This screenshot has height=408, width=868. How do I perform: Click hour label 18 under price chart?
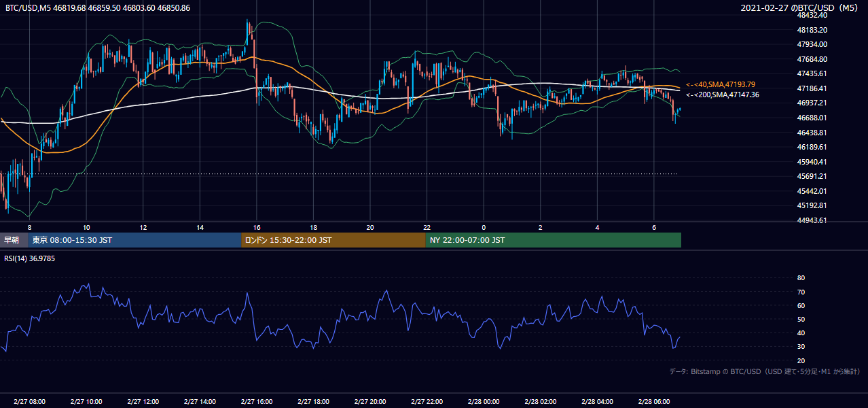[313, 227]
